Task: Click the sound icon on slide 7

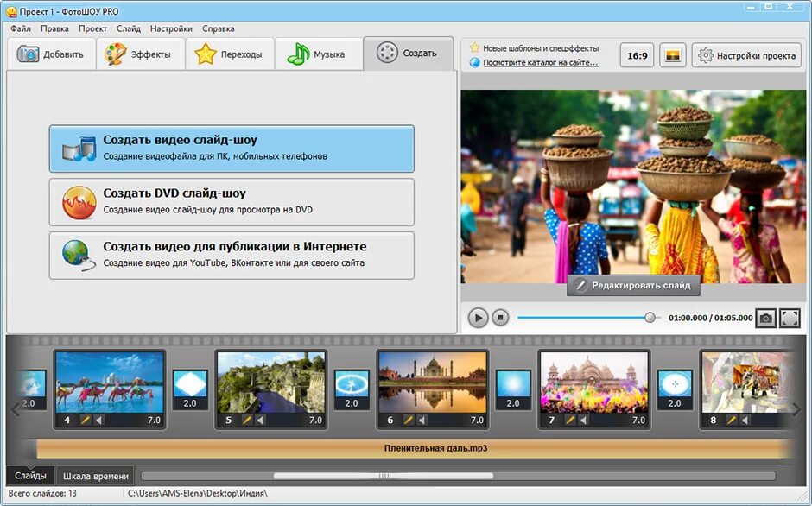Action: pyautogui.click(x=584, y=420)
